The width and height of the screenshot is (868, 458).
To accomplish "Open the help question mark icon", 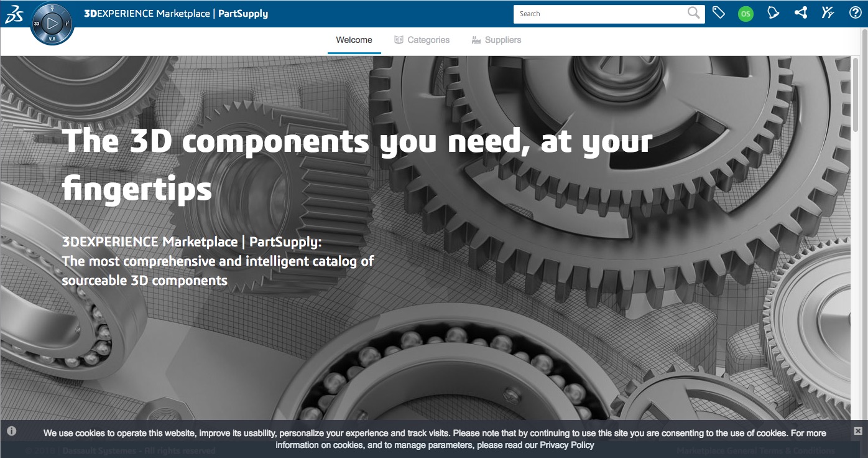I will (856, 12).
